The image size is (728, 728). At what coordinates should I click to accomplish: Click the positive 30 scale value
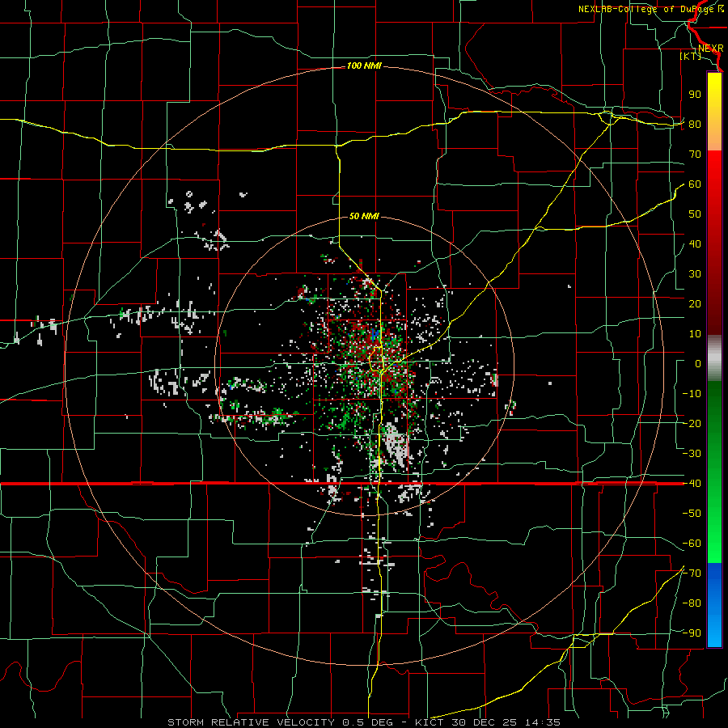click(695, 274)
